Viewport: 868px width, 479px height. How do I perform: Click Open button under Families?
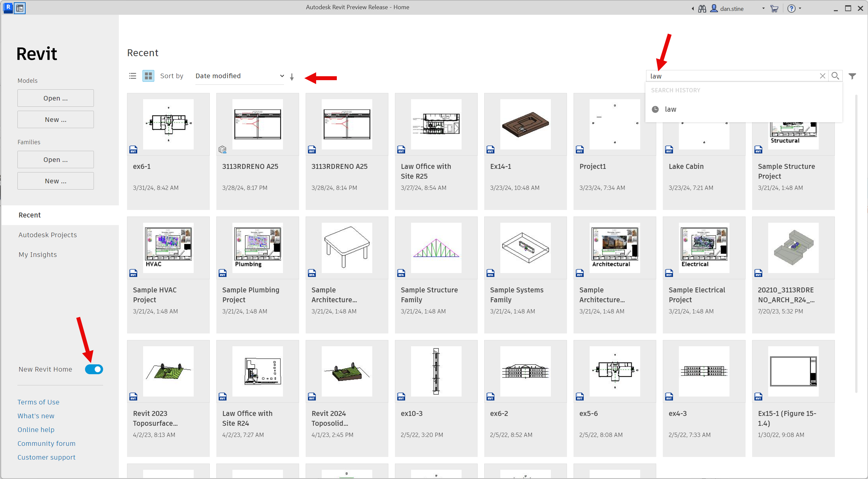pos(55,159)
